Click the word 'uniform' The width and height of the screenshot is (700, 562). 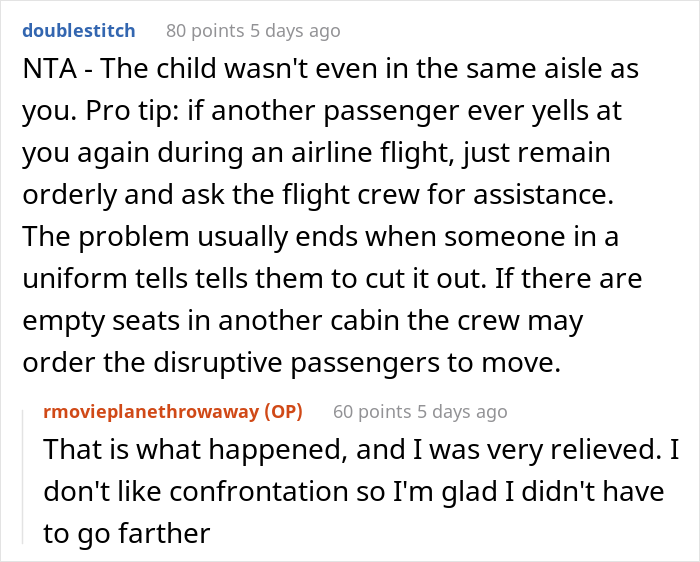click(74, 275)
